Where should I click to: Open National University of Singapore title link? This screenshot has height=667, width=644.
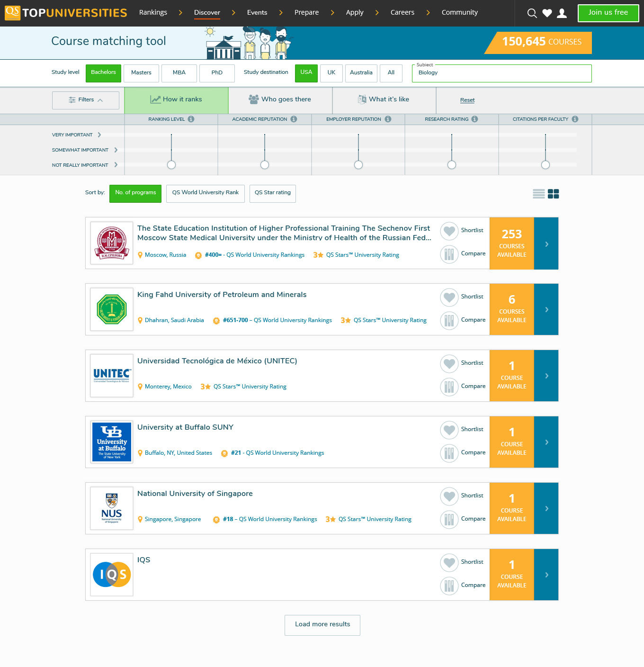pos(195,494)
